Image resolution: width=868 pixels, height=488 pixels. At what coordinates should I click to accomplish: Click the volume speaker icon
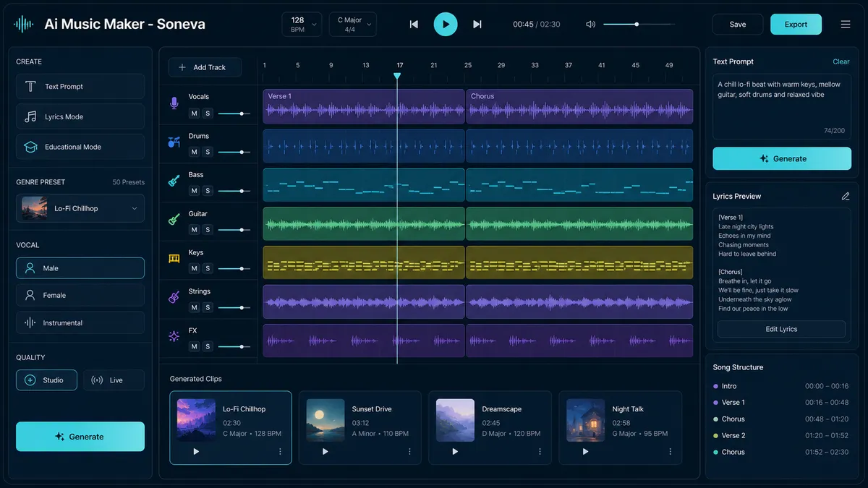click(590, 24)
